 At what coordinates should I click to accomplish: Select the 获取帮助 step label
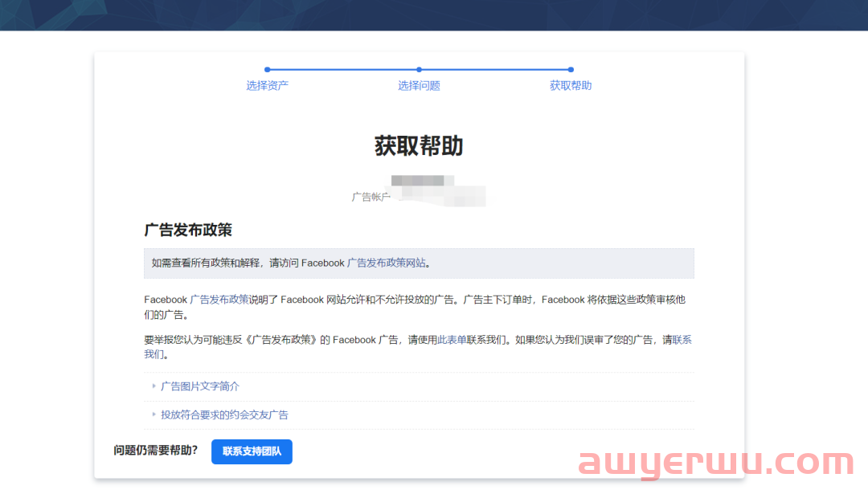(571, 86)
